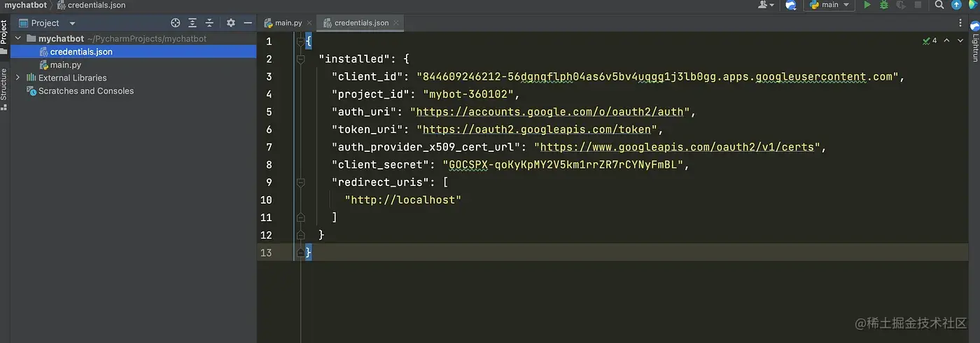
Task: Click the blue update arrow icon
Action: click(957, 5)
